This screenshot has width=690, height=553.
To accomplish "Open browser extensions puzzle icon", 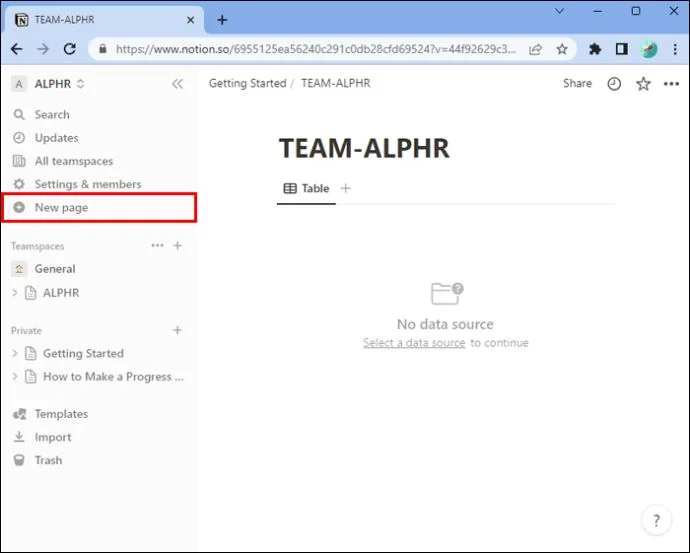I will pyautogui.click(x=595, y=49).
